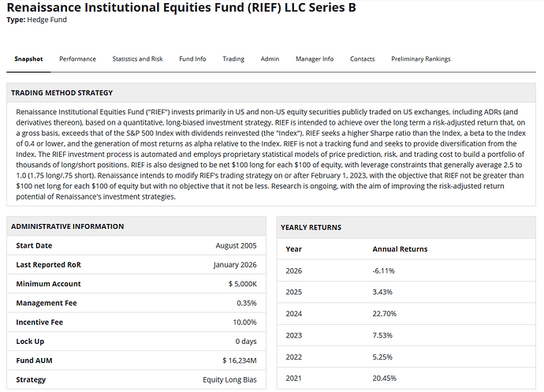View the Manager Info tab
This screenshot has height=392, width=544.
pos(315,59)
